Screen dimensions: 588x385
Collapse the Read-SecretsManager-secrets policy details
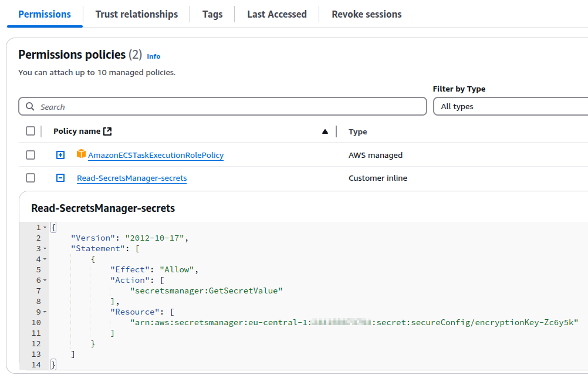60,178
